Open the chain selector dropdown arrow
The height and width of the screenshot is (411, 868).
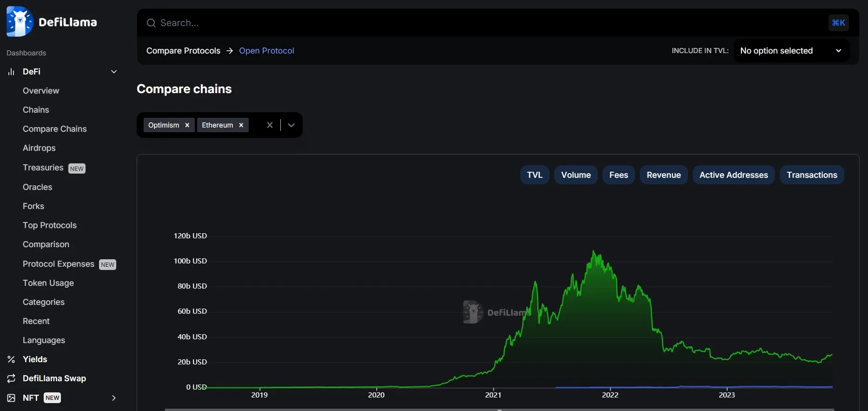point(291,125)
